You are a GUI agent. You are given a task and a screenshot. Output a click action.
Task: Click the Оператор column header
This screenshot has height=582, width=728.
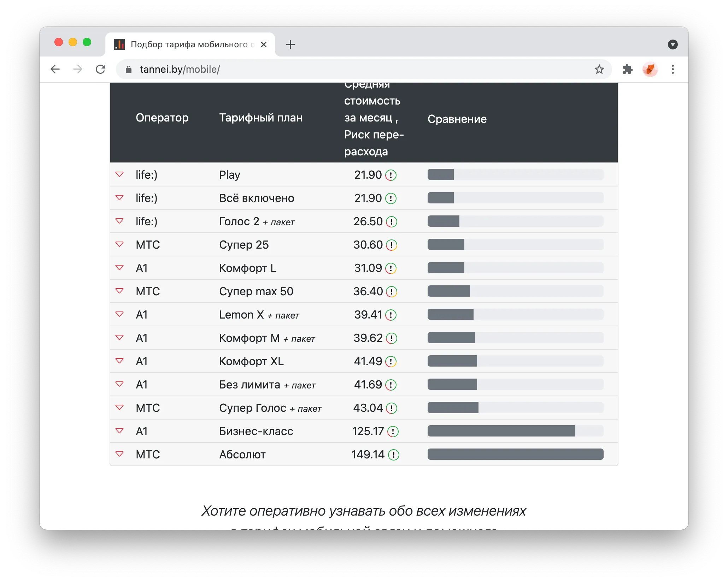(162, 118)
